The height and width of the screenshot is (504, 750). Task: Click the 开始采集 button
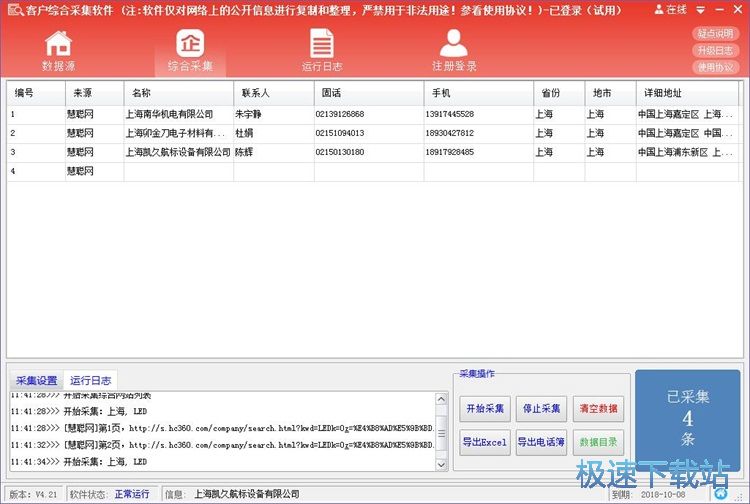coord(485,409)
